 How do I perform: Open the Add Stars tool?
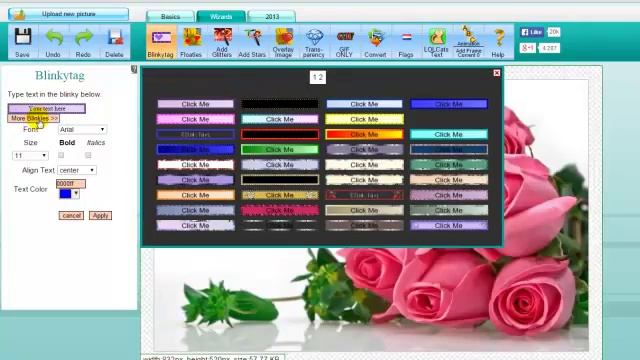coord(252,42)
